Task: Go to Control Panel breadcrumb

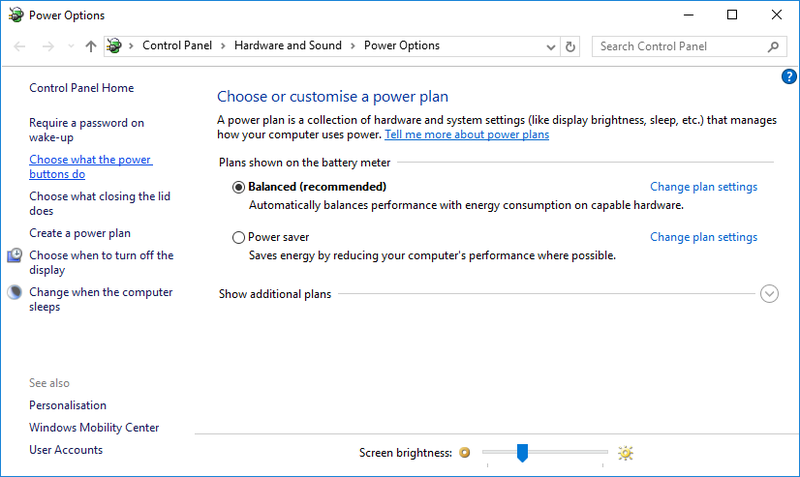Action: tap(181, 46)
